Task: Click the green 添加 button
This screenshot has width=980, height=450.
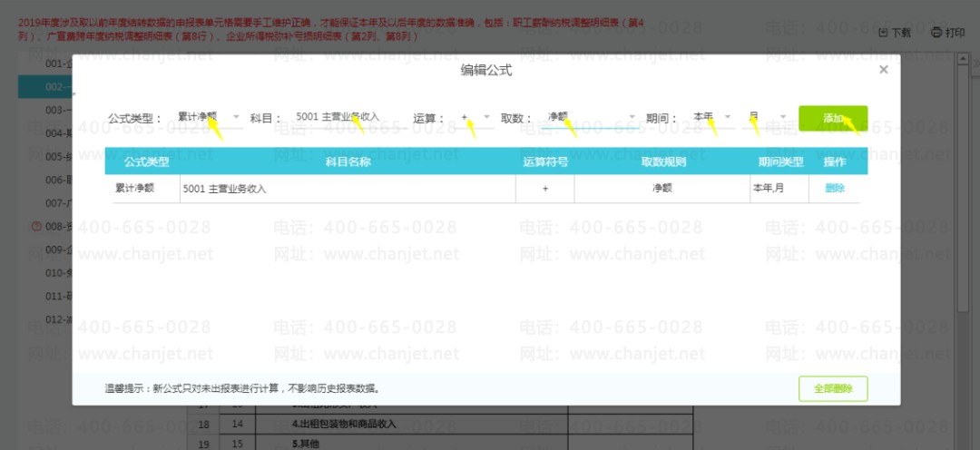Action: coord(832,118)
